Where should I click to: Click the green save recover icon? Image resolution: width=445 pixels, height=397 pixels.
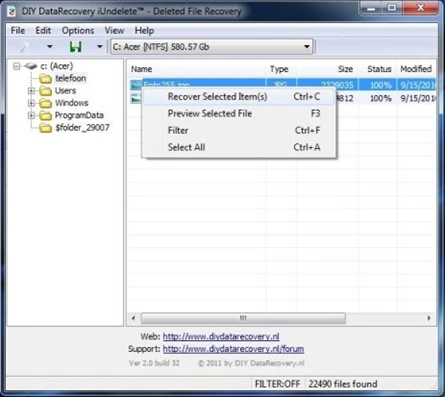76,46
